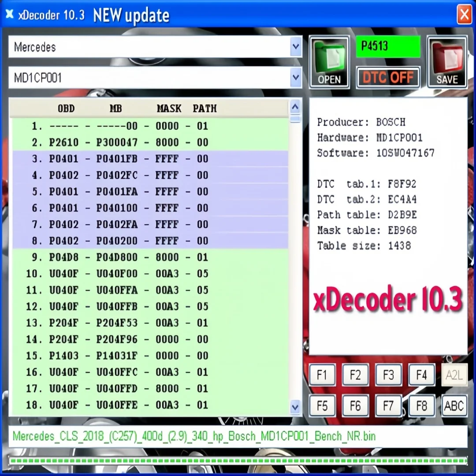Click the DTC list scroll down arrow
Screen dimensions: 476x476
[295, 407]
